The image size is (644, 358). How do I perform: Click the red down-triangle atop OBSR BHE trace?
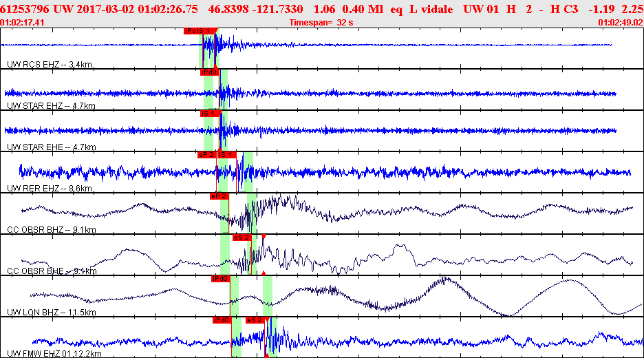coord(264,237)
